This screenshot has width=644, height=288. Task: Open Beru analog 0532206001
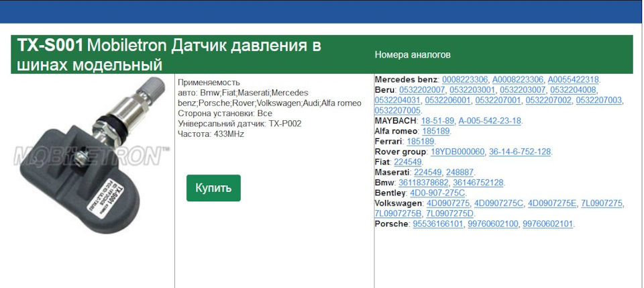[x=448, y=100]
